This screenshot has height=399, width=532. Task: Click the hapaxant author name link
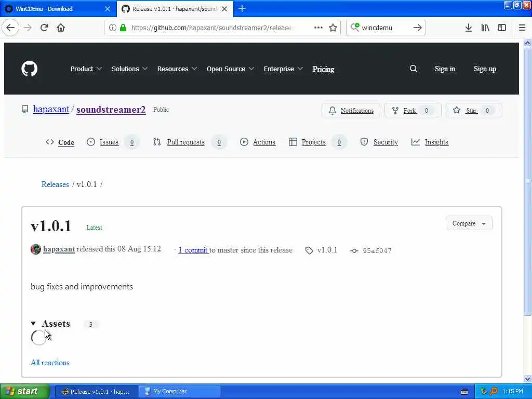(x=59, y=249)
